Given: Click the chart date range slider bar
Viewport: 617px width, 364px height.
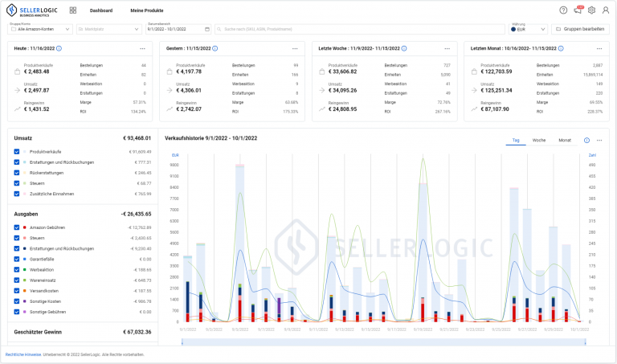Looking at the screenshot, I should 384,342.
